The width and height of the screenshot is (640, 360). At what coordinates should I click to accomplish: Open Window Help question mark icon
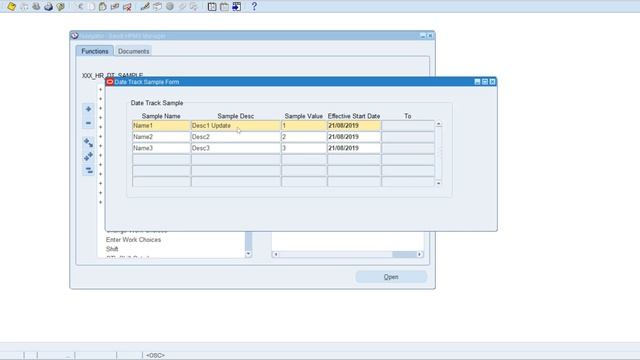pos(254,7)
